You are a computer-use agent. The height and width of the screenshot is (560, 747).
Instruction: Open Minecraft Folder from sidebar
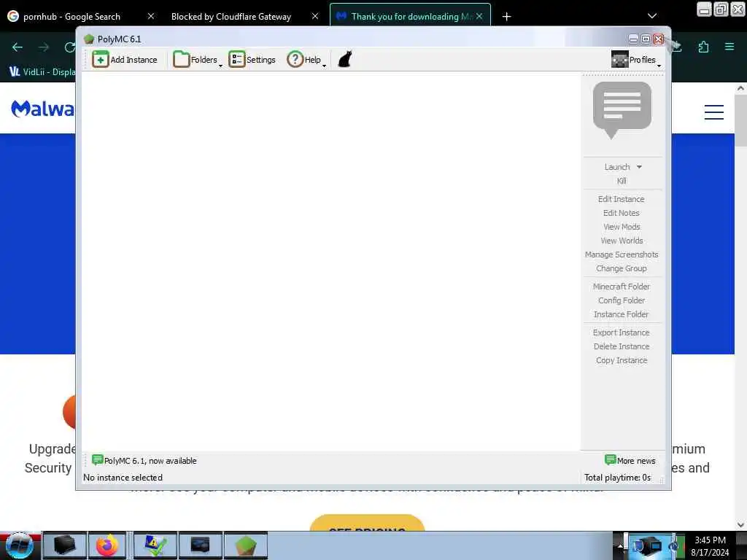pyautogui.click(x=622, y=286)
